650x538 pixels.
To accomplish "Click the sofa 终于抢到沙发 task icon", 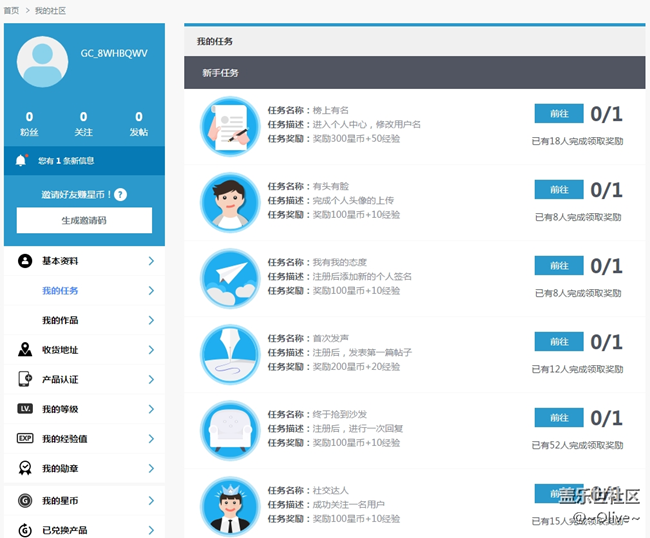I will pyautogui.click(x=230, y=430).
